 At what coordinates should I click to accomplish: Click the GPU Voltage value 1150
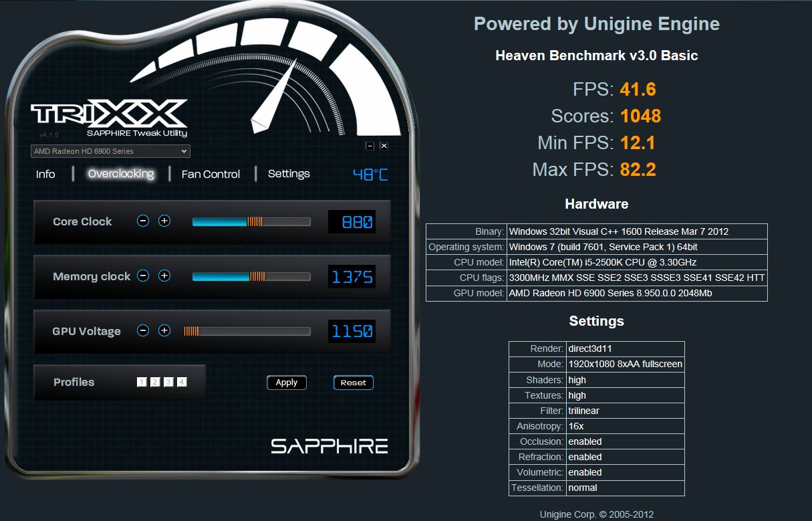(352, 331)
